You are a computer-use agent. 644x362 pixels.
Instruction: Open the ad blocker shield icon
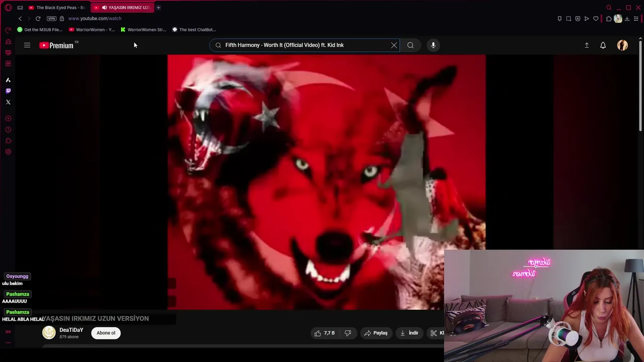(x=578, y=19)
